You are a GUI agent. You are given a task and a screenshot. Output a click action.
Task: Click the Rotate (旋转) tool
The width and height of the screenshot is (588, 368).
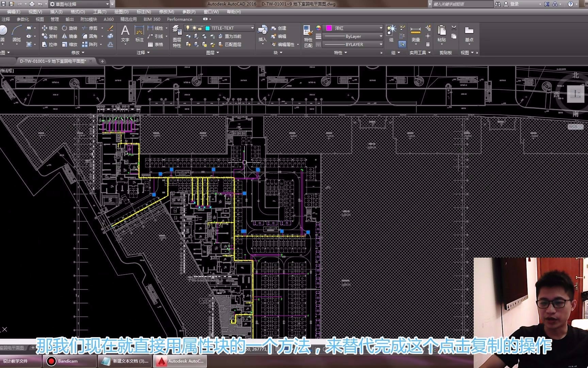(x=69, y=28)
